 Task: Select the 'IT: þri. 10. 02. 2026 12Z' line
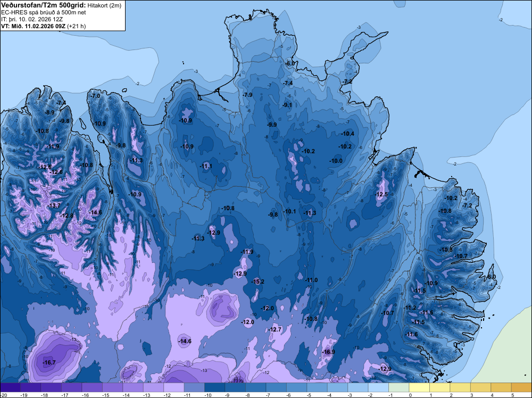click(x=32, y=19)
